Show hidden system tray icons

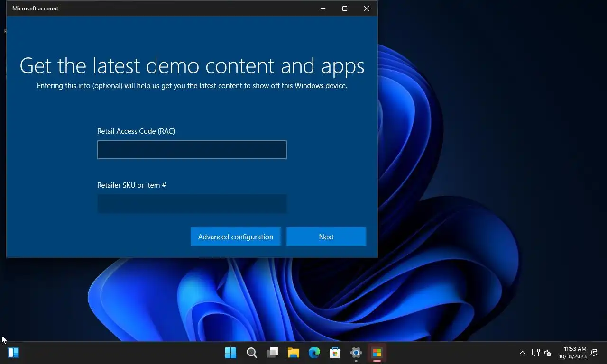coord(523,353)
